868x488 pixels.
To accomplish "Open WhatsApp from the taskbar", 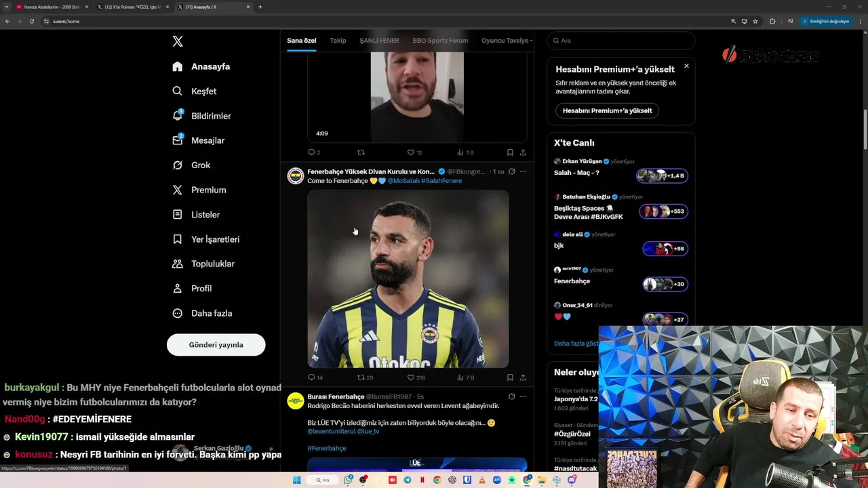I will (x=348, y=480).
